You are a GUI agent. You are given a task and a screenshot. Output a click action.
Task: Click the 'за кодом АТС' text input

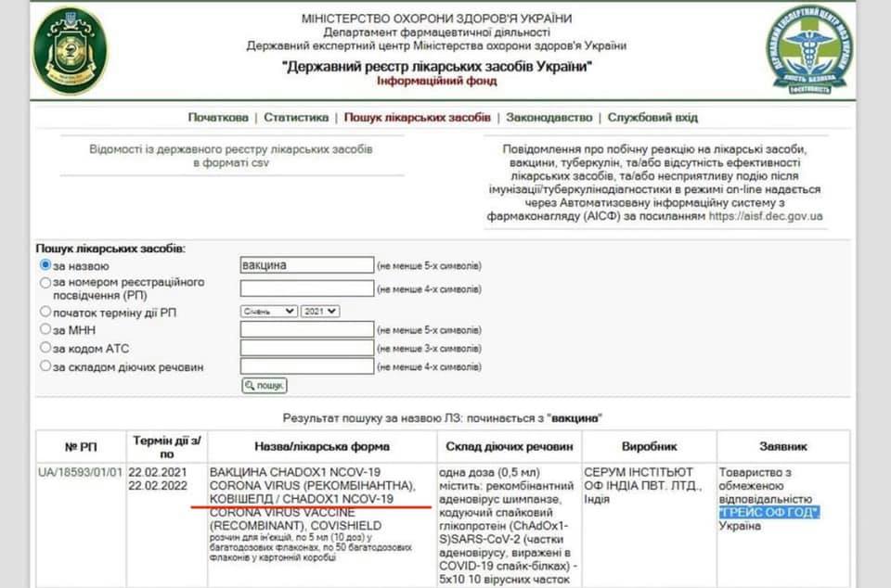306,348
